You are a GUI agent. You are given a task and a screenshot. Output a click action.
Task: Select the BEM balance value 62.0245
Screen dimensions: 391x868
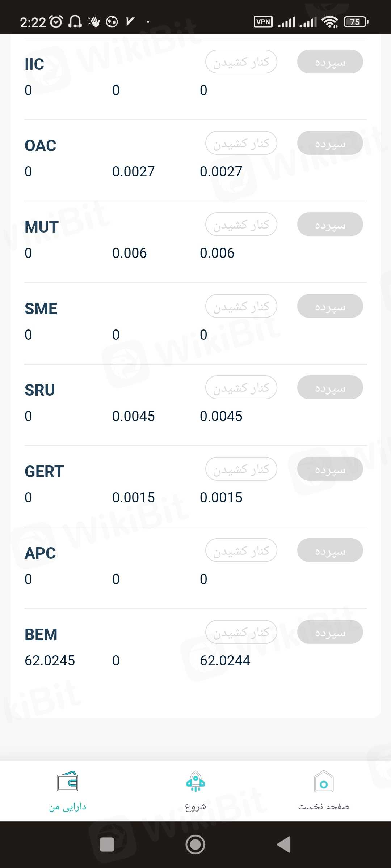coord(50,661)
